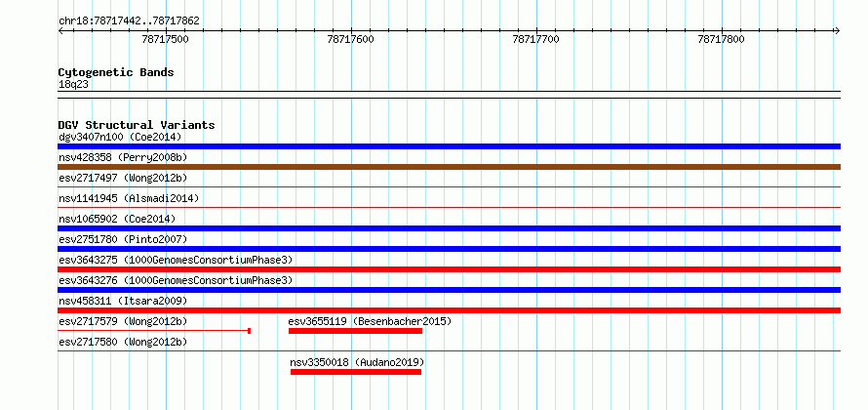Select the red esv3643275 variant bar
The height and width of the screenshot is (410, 868).
pos(449,269)
